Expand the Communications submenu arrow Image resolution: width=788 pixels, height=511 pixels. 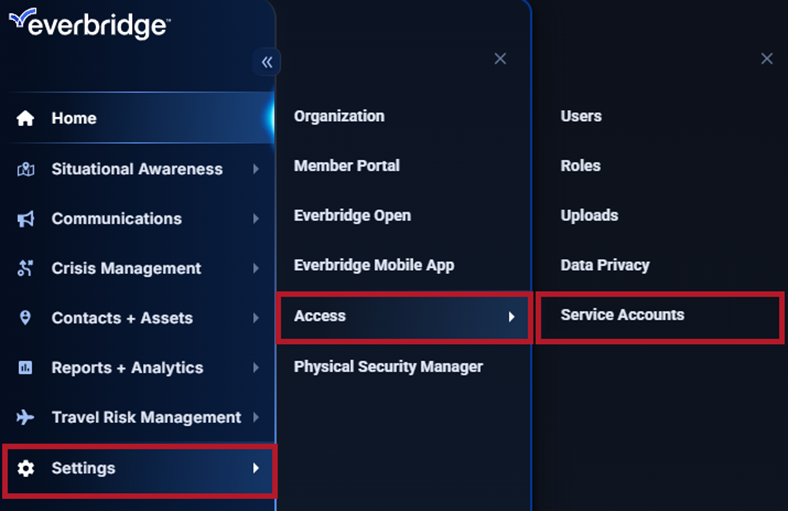[x=256, y=219]
